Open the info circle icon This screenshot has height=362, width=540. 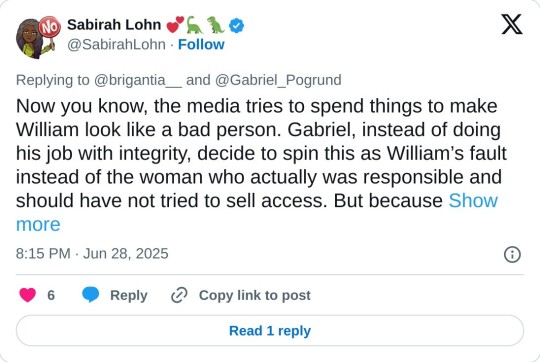(512, 255)
